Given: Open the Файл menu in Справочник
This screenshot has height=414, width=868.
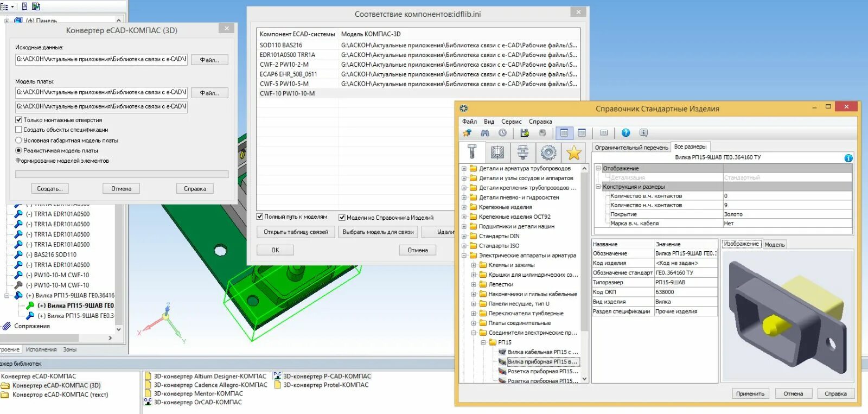Looking at the screenshot, I should coord(470,122).
